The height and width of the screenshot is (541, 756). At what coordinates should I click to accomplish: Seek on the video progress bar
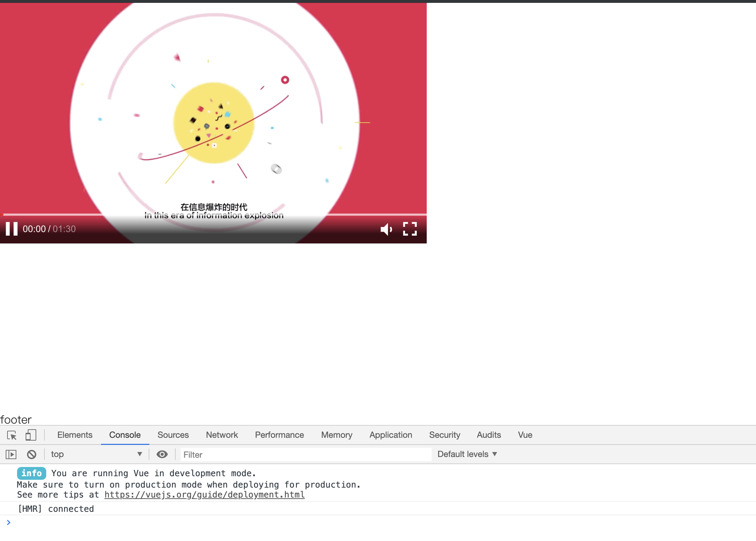click(x=213, y=214)
